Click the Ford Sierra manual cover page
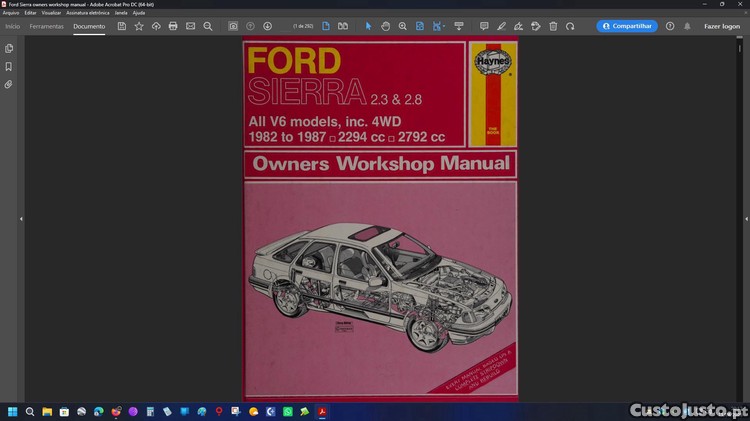750x421 pixels. 380,219
